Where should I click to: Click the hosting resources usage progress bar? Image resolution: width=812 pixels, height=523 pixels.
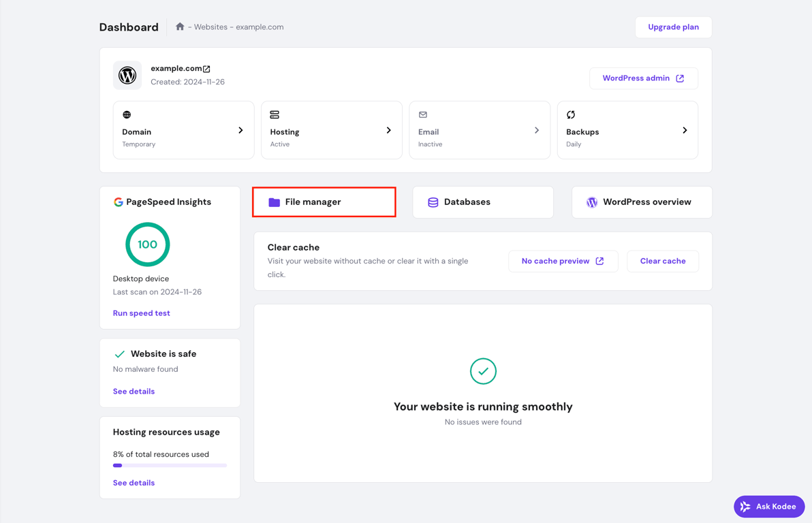(169, 465)
